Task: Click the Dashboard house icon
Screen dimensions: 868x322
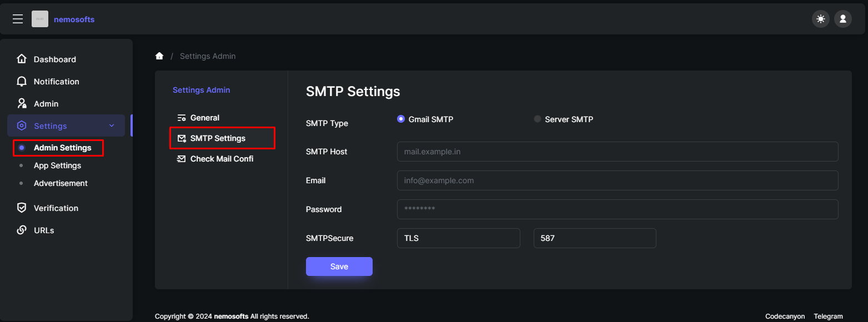Action: 22,59
